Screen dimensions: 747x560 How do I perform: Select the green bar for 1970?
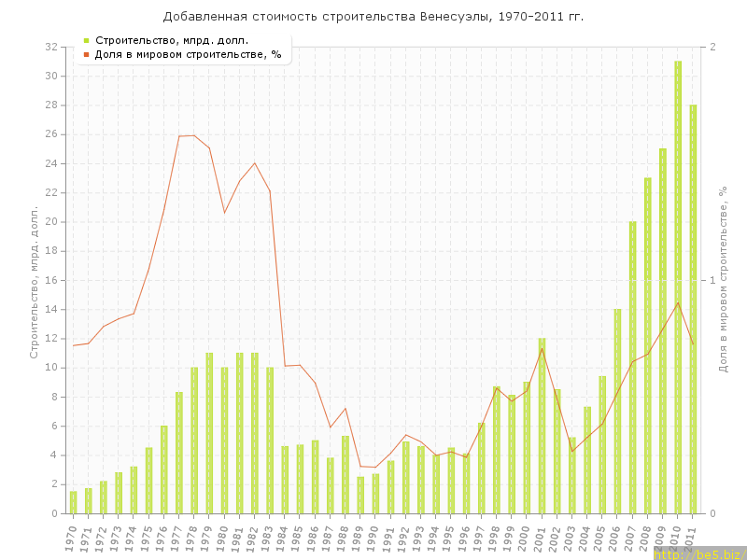[73, 502]
